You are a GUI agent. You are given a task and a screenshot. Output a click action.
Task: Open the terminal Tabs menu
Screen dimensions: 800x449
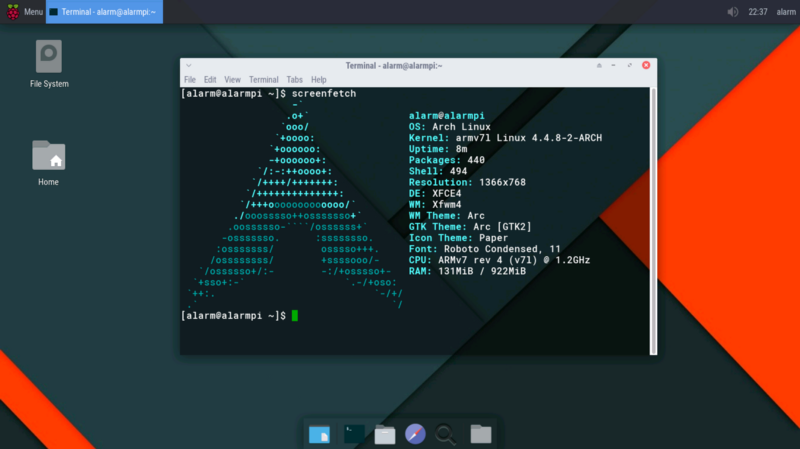tap(294, 79)
